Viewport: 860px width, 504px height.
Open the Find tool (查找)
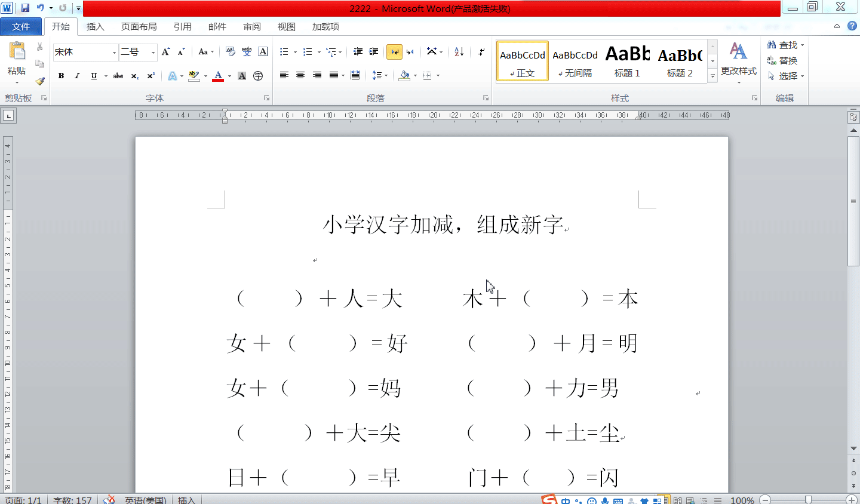tap(785, 45)
